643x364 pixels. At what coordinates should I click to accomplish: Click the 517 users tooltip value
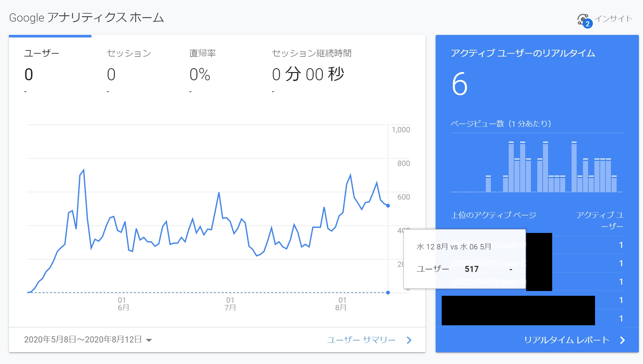tap(471, 269)
